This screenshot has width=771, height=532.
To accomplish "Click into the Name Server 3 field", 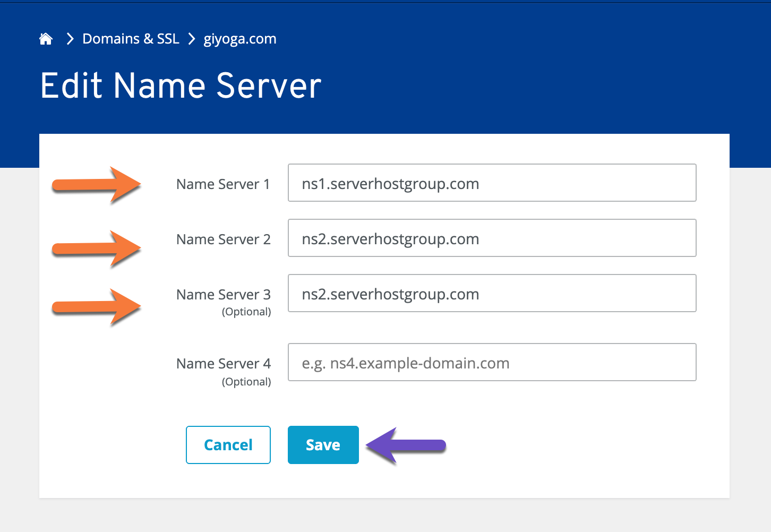I will [x=492, y=294].
